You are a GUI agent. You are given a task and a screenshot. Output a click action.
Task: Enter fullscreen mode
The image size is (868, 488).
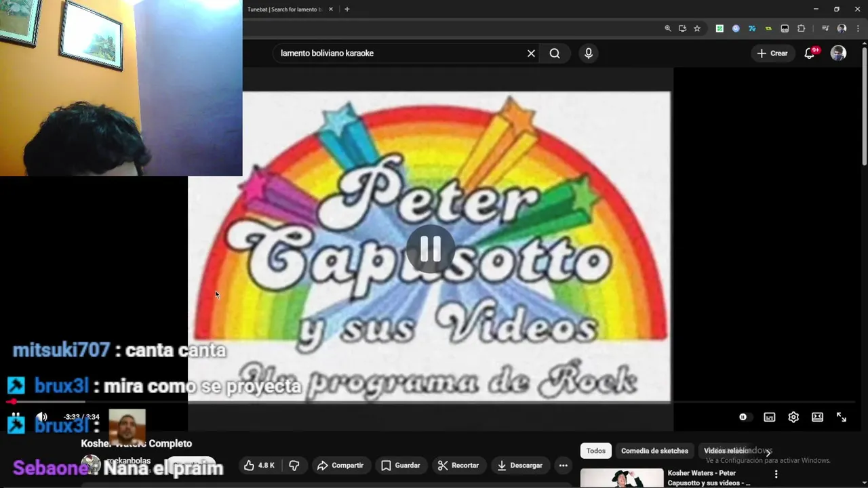[842, 418]
